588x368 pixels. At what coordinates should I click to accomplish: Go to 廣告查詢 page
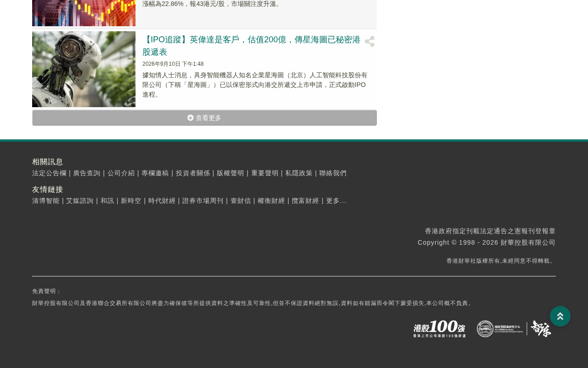[x=87, y=173]
